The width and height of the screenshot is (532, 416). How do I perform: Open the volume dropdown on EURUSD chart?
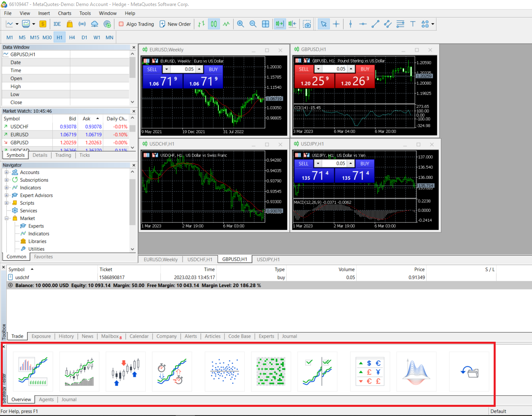167,69
